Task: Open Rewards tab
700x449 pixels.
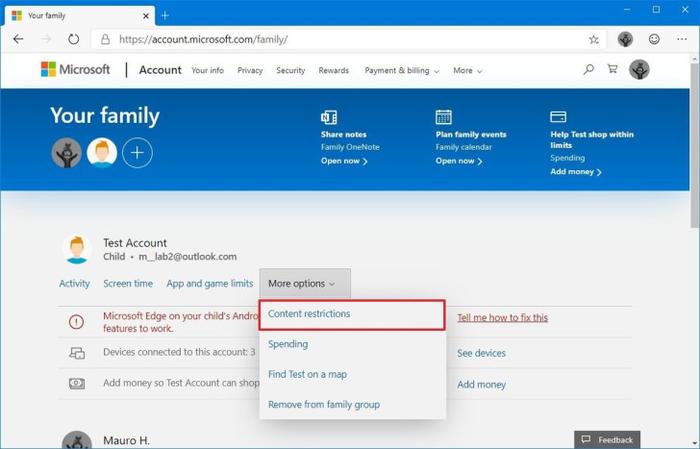Action: point(333,71)
